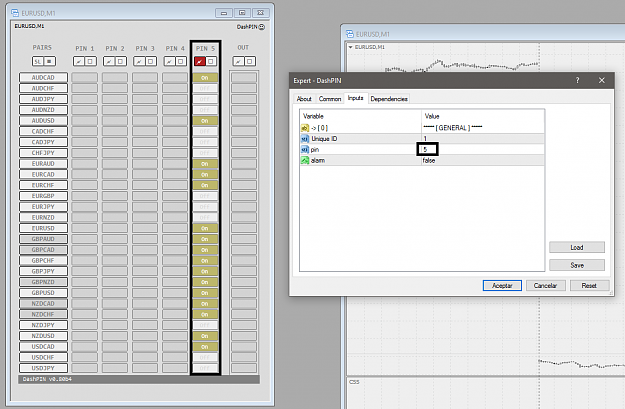Click the Cancelar button
625x409 pixels.
(x=545, y=285)
